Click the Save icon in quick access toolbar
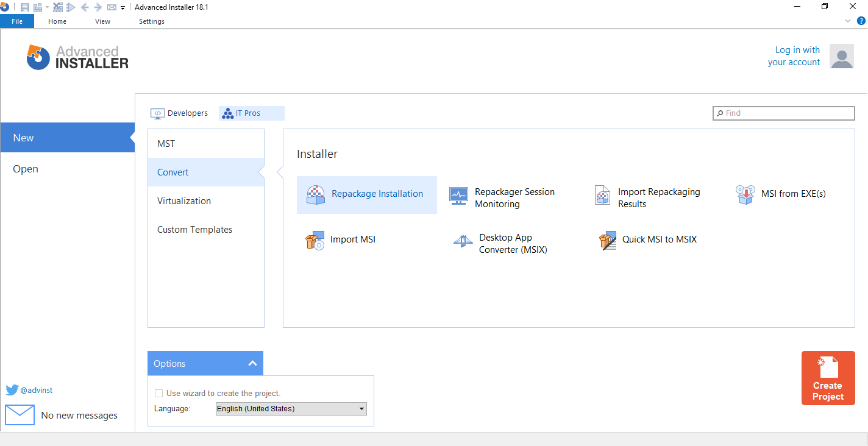 coord(24,7)
